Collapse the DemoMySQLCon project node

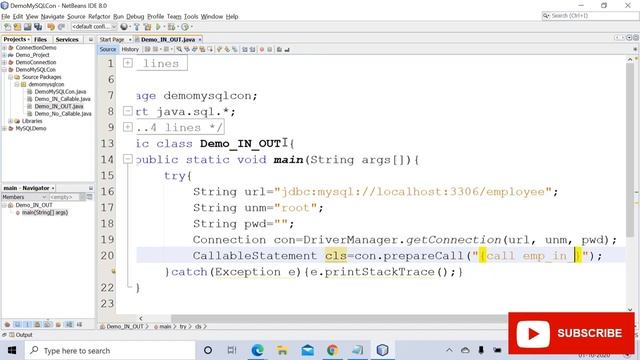coord(4,70)
